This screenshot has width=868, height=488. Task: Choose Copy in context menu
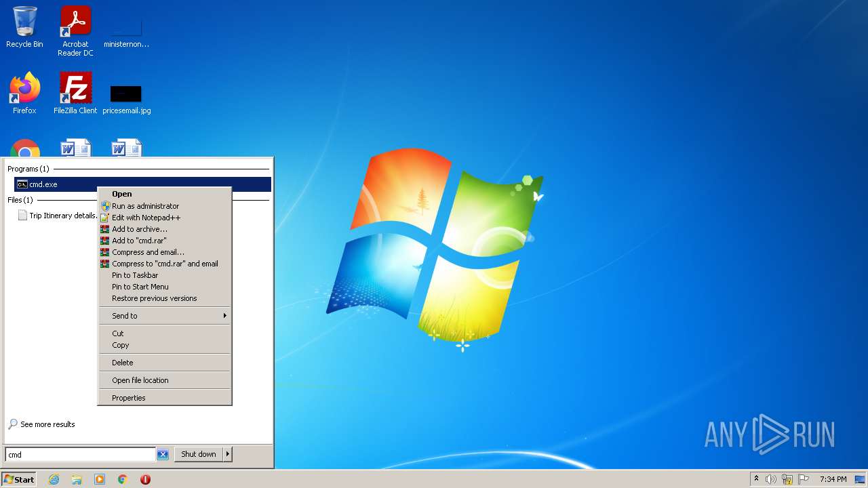pyautogui.click(x=165, y=345)
